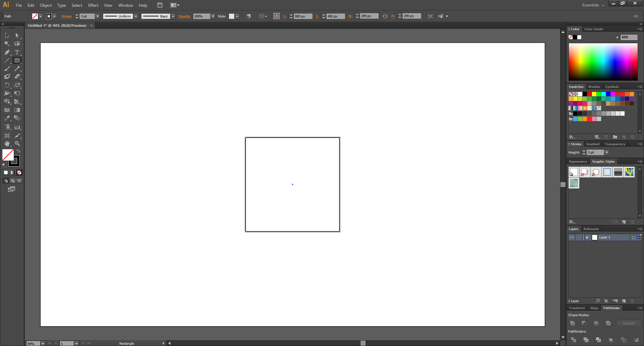Viewport: 644px width, 346px height.
Task: Select the Column Graph tool
Action: tap(17, 127)
